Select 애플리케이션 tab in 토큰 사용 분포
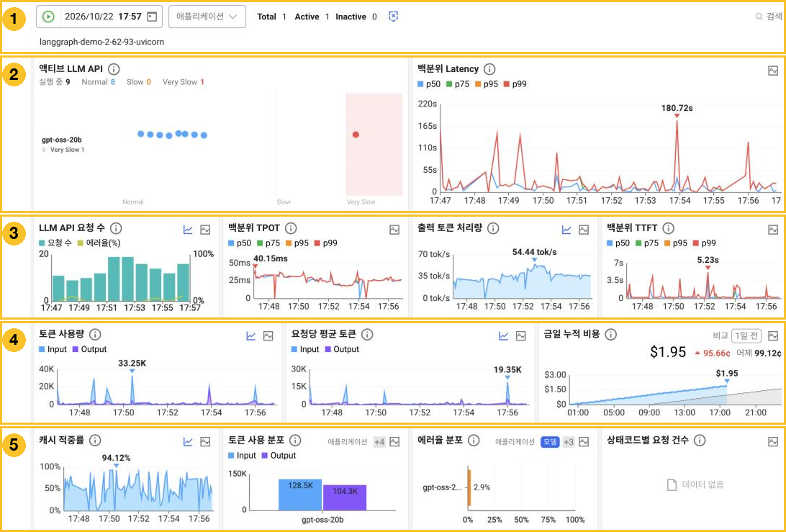 [348, 442]
